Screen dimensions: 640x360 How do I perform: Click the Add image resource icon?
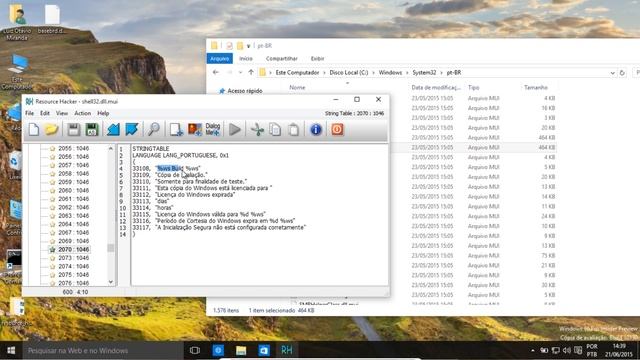tap(195, 130)
